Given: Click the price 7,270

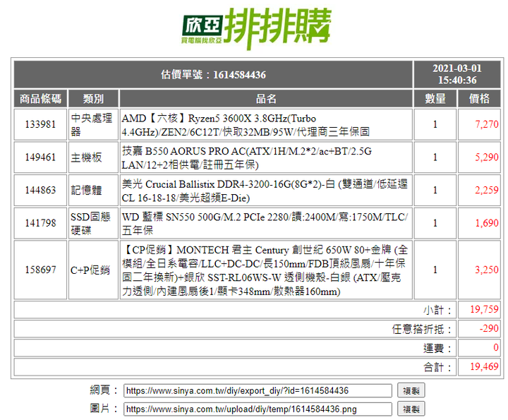Looking at the screenshot, I should pos(486,124).
